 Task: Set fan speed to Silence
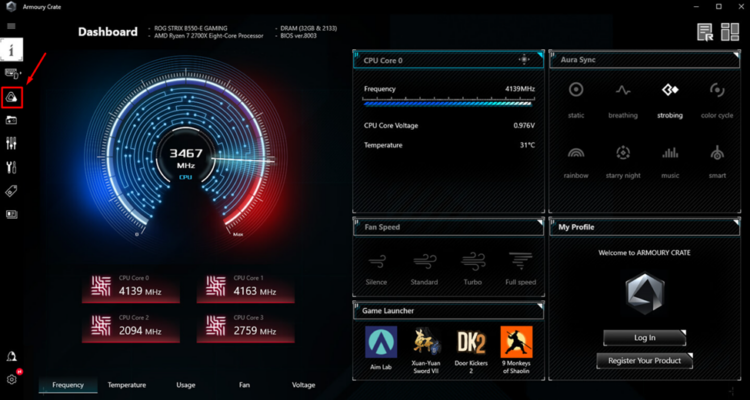376,269
